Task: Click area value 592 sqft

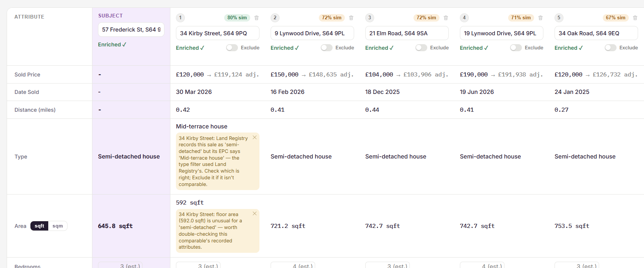Action: (190, 203)
